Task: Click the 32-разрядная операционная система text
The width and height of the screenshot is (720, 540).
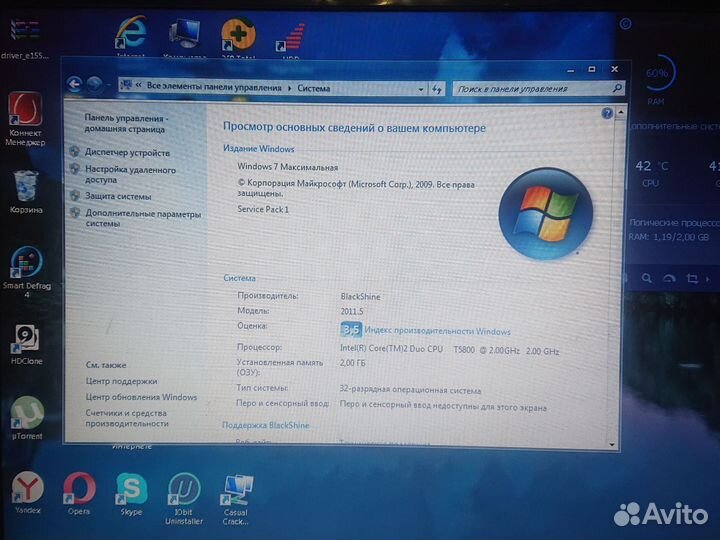Action: pyautogui.click(x=411, y=390)
